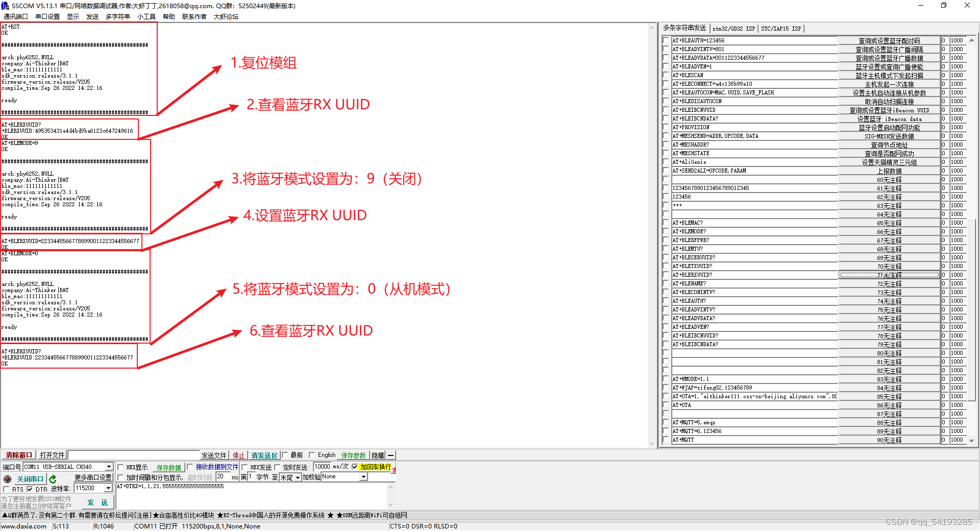The height and width of the screenshot is (531, 980).
Task: Click the 打开文件 button
Action: point(53,455)
